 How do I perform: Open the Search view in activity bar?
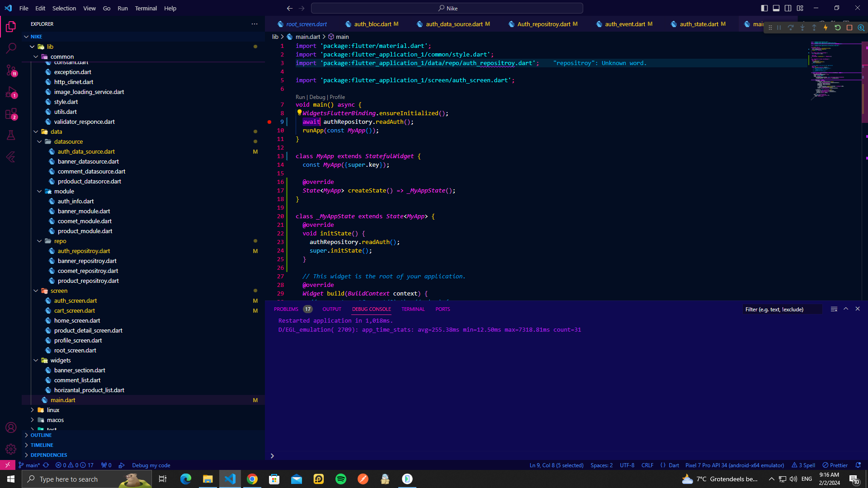click(11, 48)
